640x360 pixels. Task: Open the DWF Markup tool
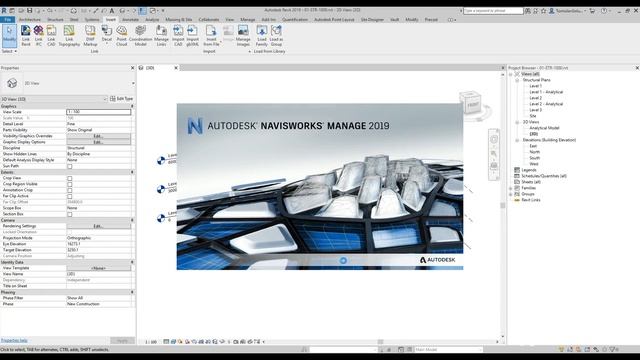coord(90,36)
